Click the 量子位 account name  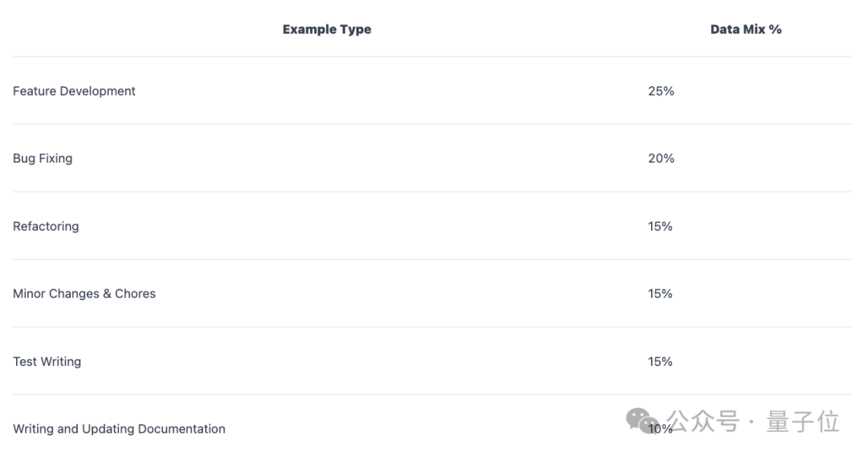click(802, 422)
